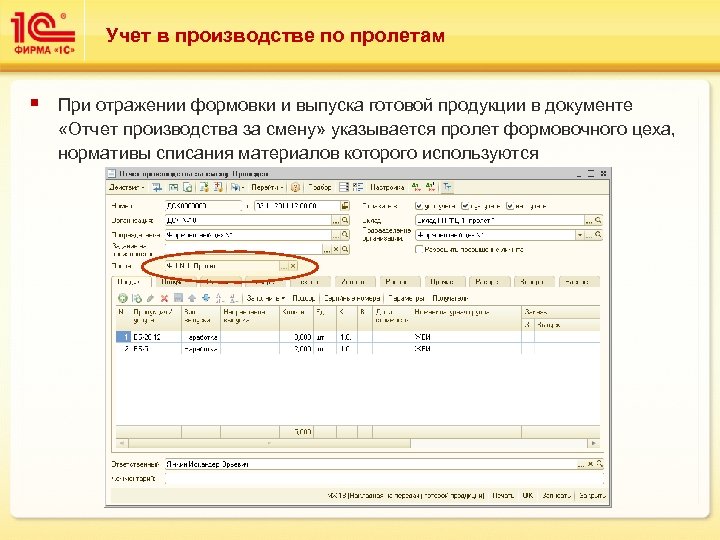This screenshot has width=720, height=540.
Task: Click the Закрыть button
Action: coord(592,496)
